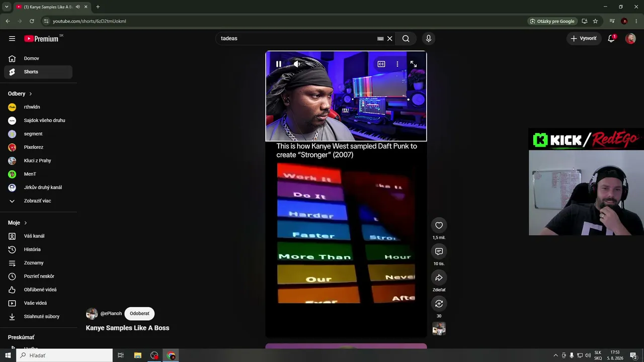Image resolution: width=644 pixels, height=362 pixels.
Task: Show hidden system tray icons
Action: pyautogui.click(x=555, y=355)
